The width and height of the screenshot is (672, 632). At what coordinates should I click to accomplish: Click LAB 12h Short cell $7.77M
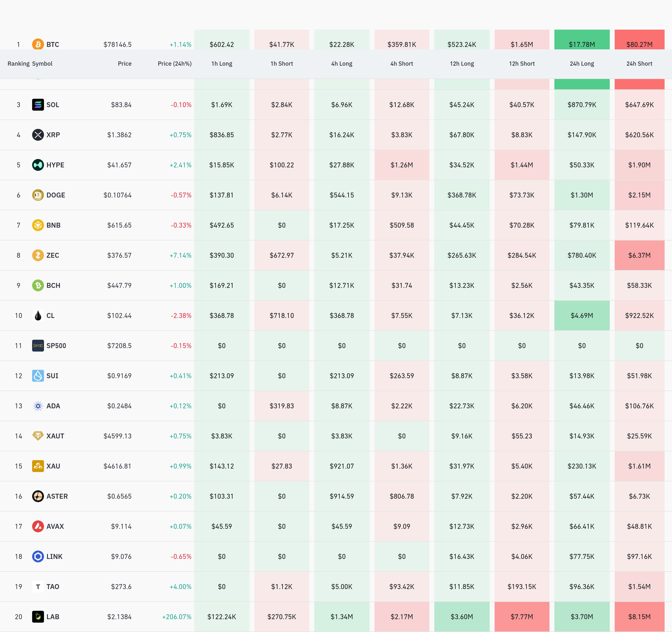[522, 616]
